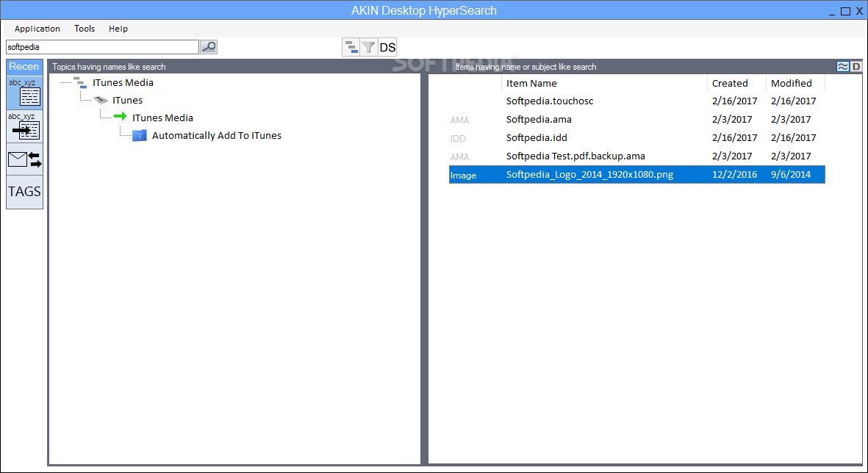Click the tree view toolbar icon
The height and width of the screenshot is (473, 868).
(x=351, y=48)
